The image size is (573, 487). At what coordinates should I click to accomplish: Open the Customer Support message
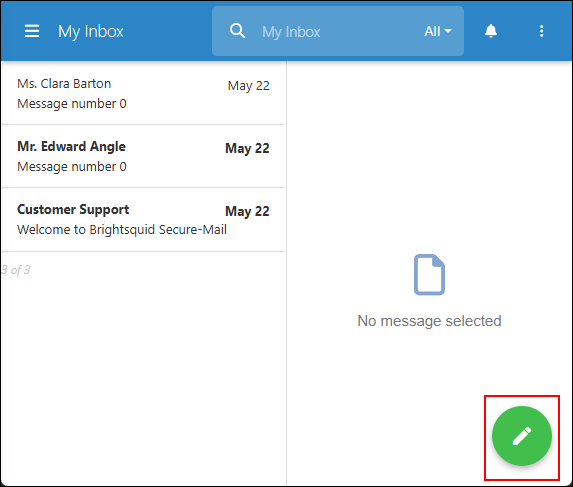143,220
